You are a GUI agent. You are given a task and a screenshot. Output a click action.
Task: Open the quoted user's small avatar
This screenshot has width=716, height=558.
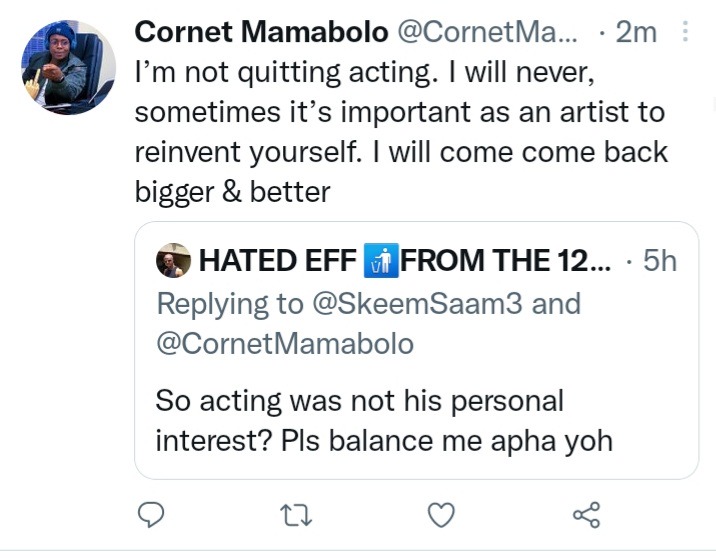point(174,260)
